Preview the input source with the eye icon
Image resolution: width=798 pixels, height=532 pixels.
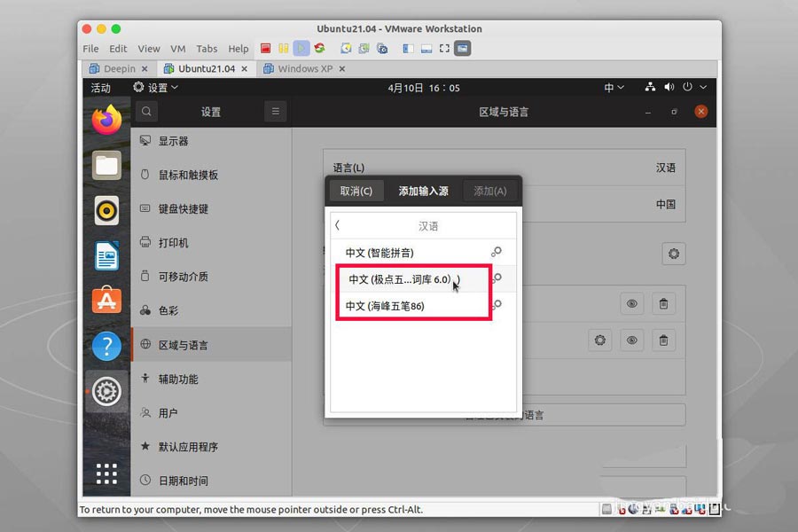pos(632,303)
